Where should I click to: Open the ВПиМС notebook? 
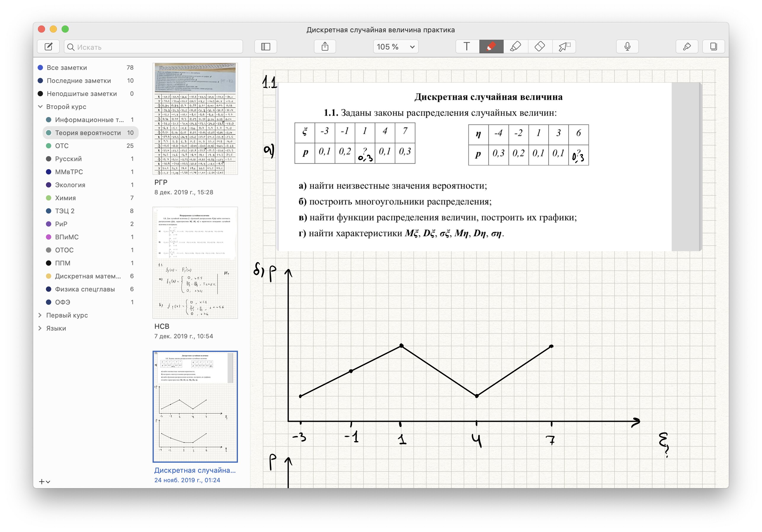click(x=90, y=237)
